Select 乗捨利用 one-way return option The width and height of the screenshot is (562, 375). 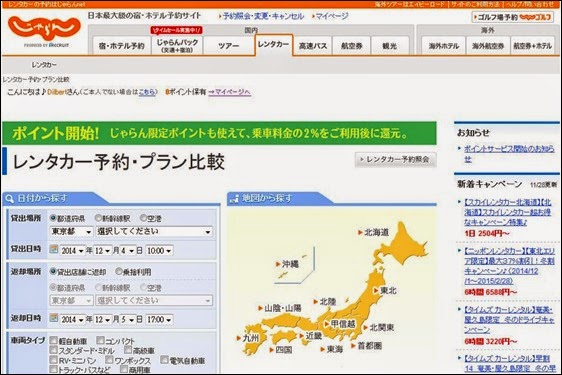coord(119,271)
